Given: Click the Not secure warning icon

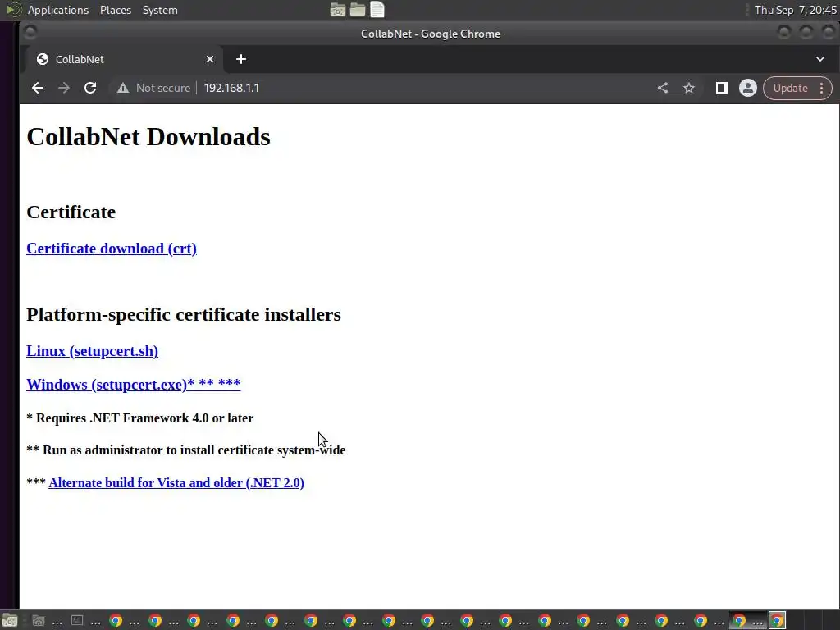Looking at the screenshot, I should [x=123, y=88].
